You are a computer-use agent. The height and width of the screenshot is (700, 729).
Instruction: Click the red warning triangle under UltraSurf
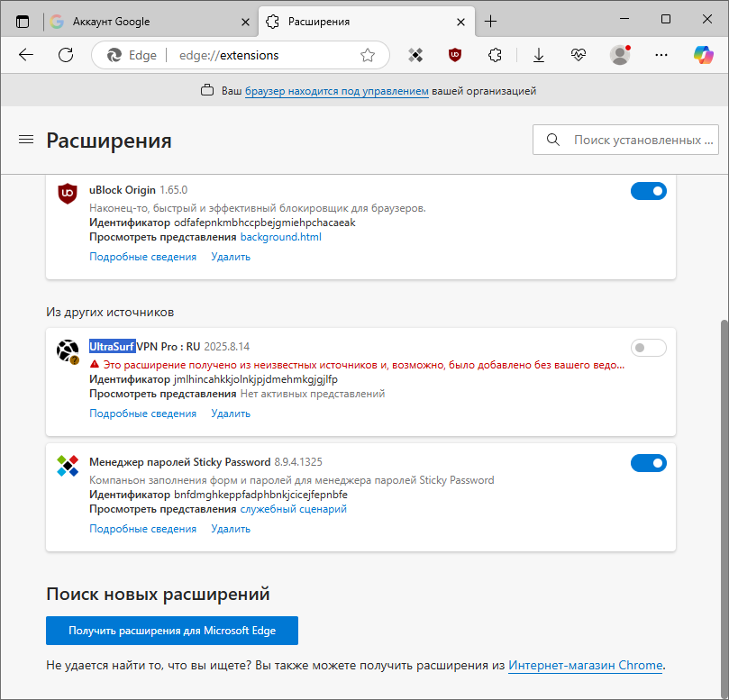click(x=95, y=364)
